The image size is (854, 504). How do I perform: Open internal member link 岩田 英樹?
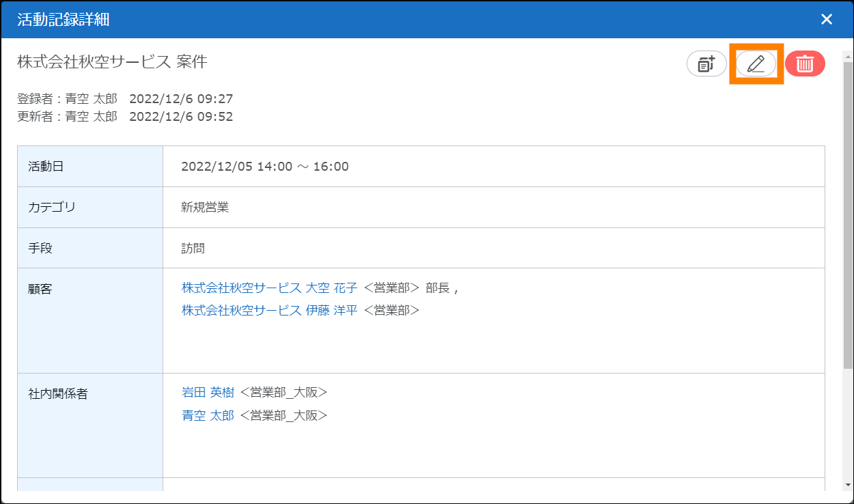pos(208,393)
